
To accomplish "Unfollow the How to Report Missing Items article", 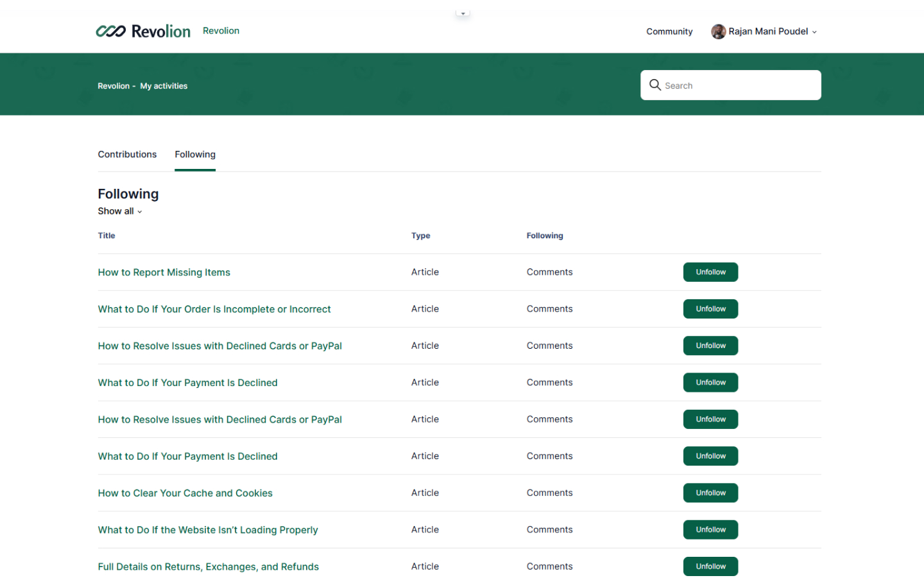I will (x=710, y=272).
